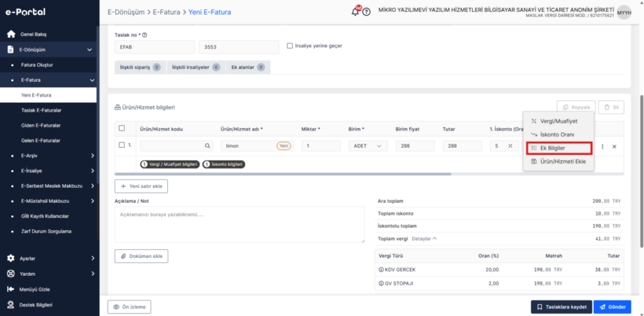The height and width of the screenshot is (316, 644).
Task: Click the Sil delete button
Action: 611,107
